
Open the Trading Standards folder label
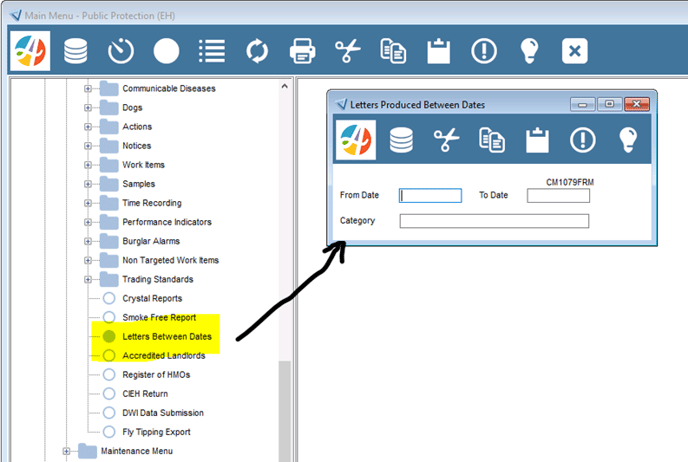coord(158,279)
